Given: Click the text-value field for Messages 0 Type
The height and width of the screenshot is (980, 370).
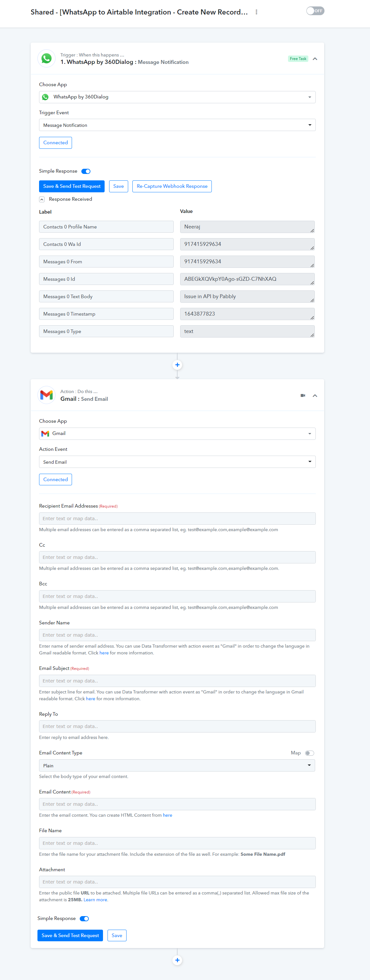Looking at the screenshot, I should pyautogui.click(x=247, y=331).
